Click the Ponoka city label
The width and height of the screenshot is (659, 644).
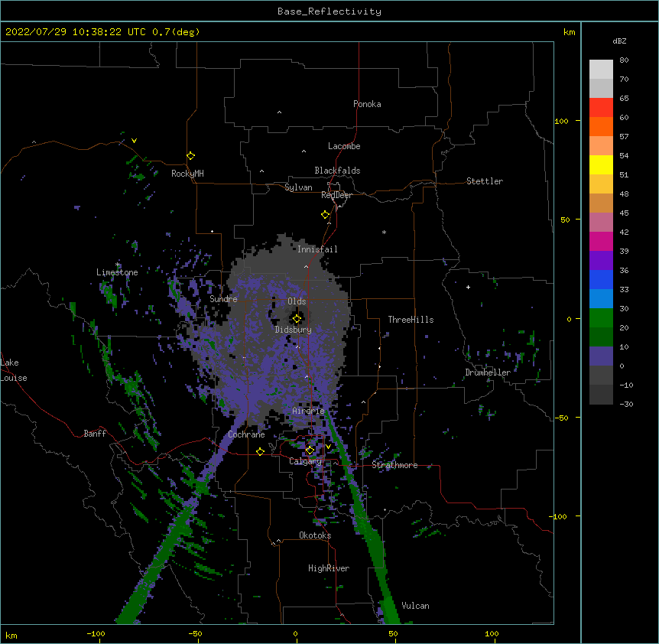pos(367,104)
